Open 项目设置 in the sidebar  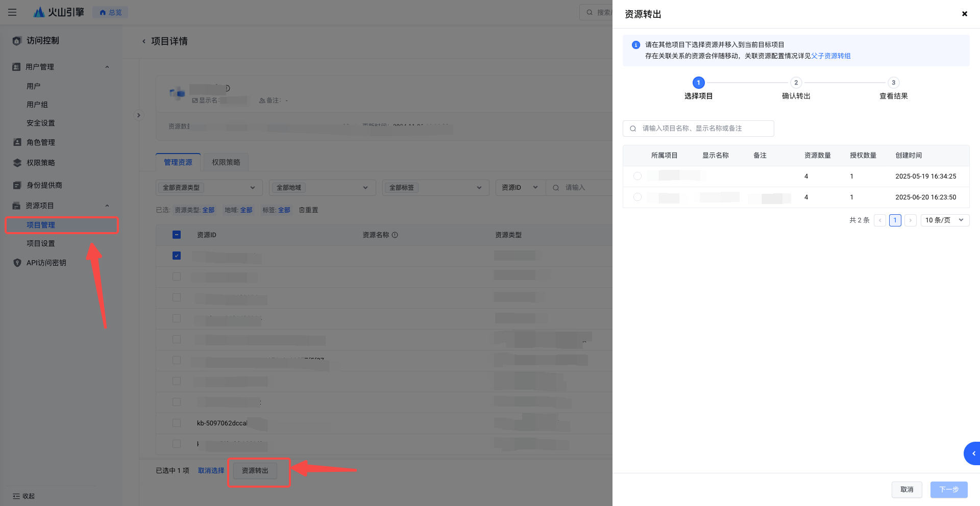pyautogui.click(x=41, y=243)
